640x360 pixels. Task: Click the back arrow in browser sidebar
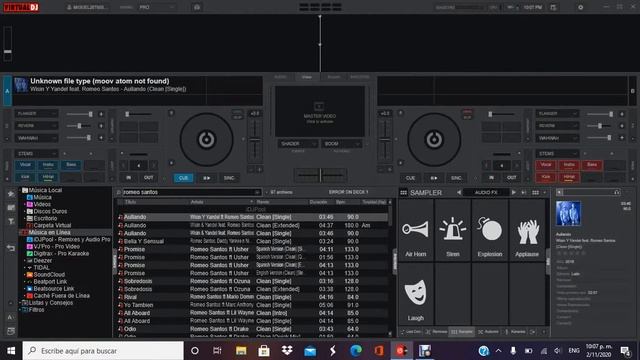(x=11, y=248)
